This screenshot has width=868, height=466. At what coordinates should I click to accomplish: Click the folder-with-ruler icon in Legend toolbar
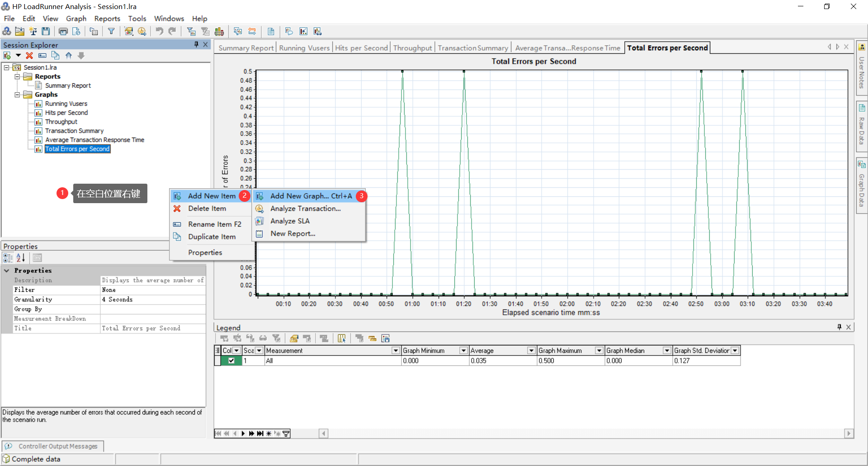click(294, 338)
